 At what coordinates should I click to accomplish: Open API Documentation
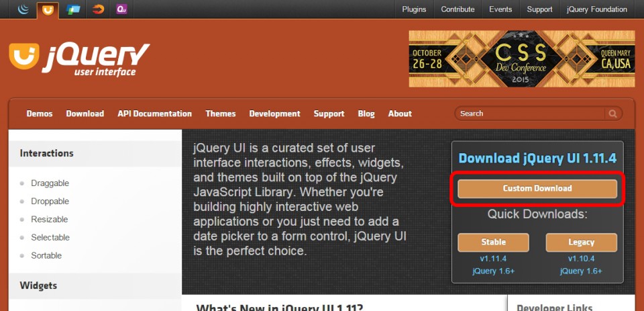[x=154, y=114]
